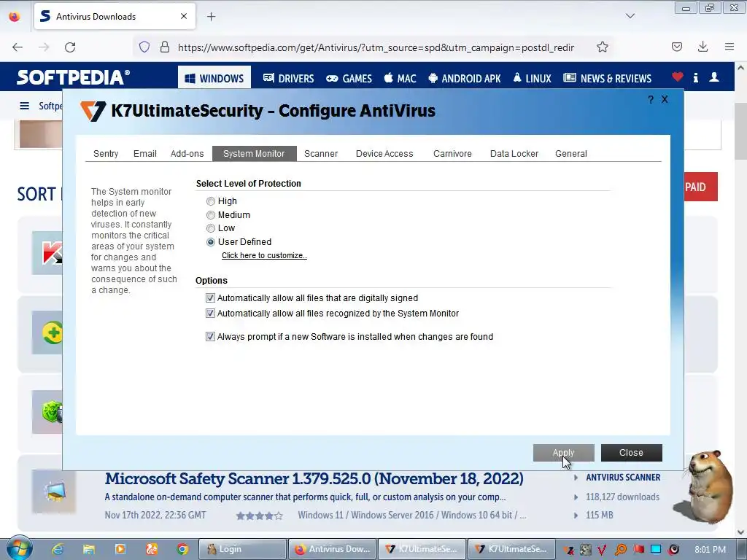This screenshot has height=560, width=747.
Task: Switch to the Data Locker tab
Action: pos(514,154)
